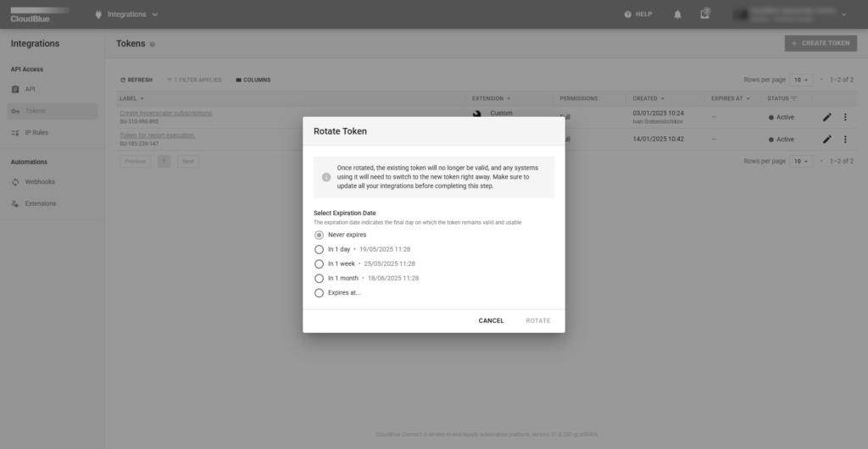
Task: Open the Token for report execution link
Action: coord(157,136)
